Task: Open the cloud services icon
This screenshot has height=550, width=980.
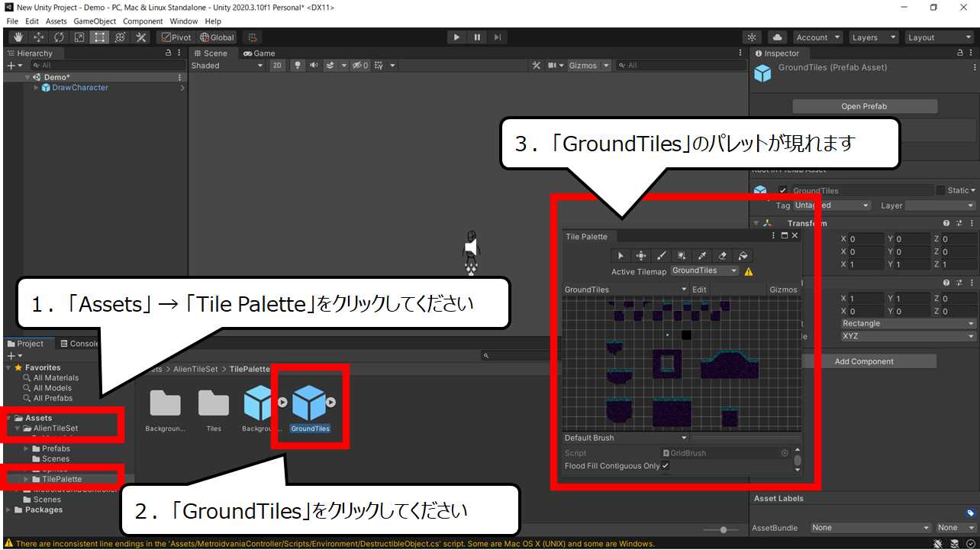Action: click(x=777, y=37)
